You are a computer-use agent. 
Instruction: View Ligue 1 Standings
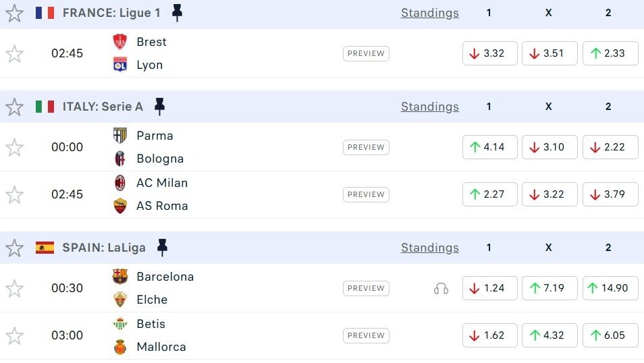(x=429, y=13)
